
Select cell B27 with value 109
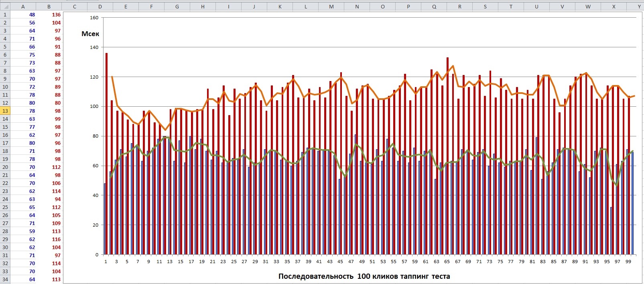(x=49, y=223)
